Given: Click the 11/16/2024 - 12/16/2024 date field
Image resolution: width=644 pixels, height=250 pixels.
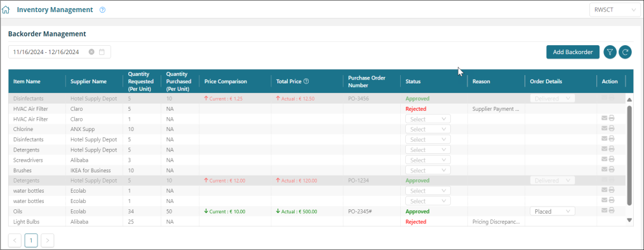Looking at the screenshot, I should click(x=60, y=52).
